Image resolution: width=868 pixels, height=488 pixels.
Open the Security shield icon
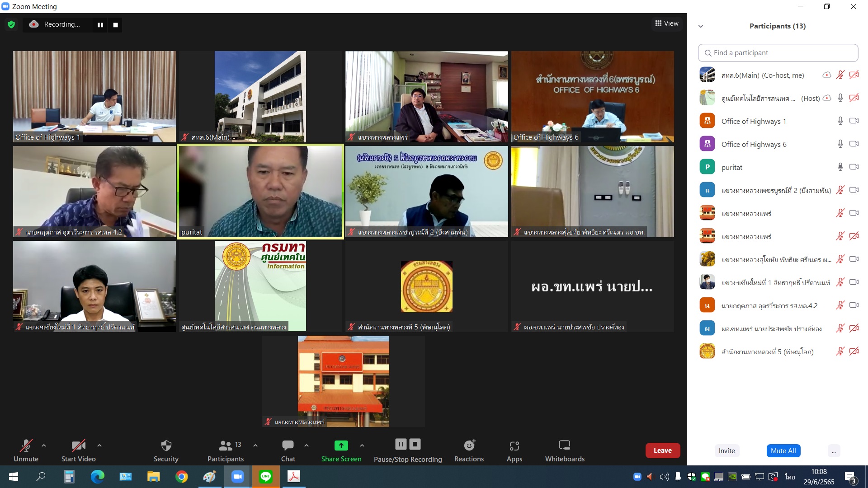pyautogui.click(x=166, y=446)
